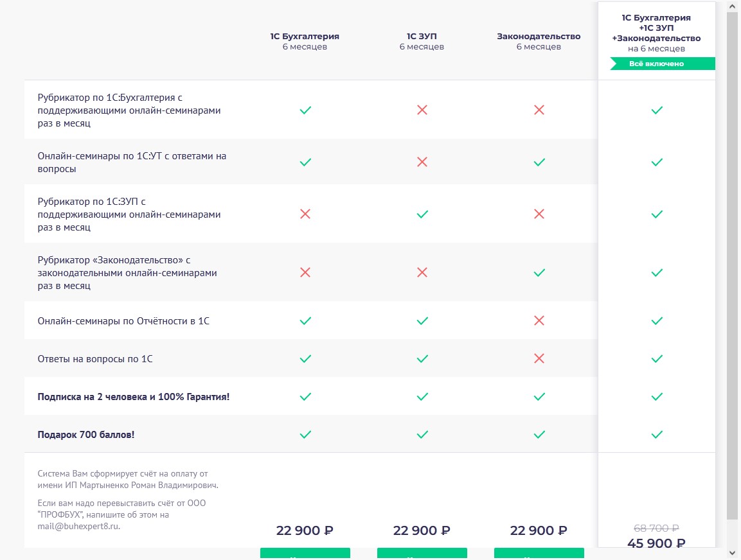The image size is (741, 560).
Task: Click checkmark for Законодательство rubricator in Законодательство column
Action: click(539, 272)
